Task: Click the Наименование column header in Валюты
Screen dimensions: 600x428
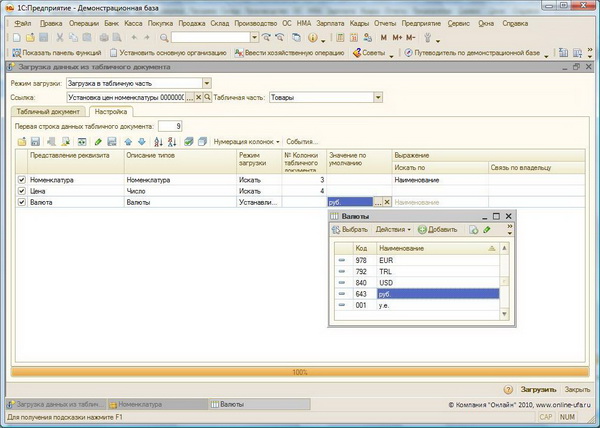Action: [438, 249]
